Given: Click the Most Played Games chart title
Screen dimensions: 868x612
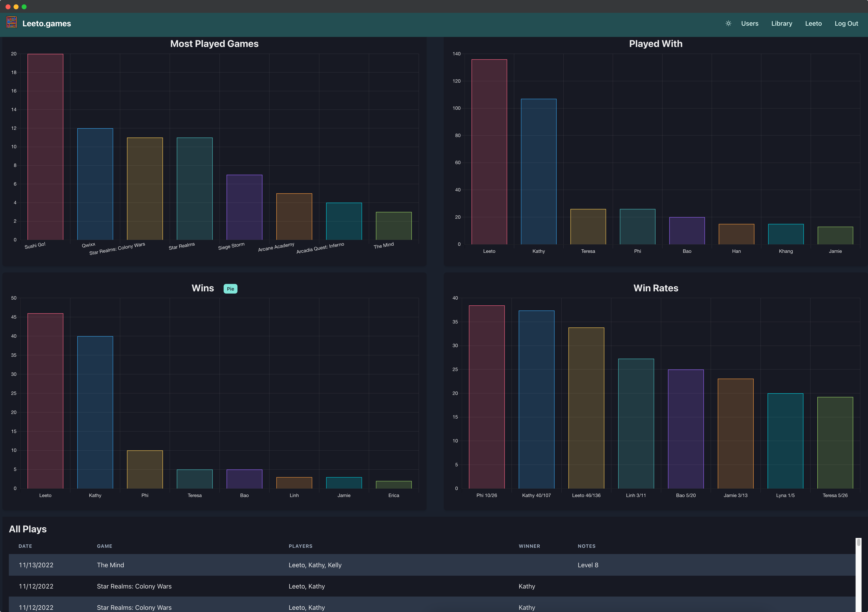Looking at the screenshot, I should tap(214, 44).
